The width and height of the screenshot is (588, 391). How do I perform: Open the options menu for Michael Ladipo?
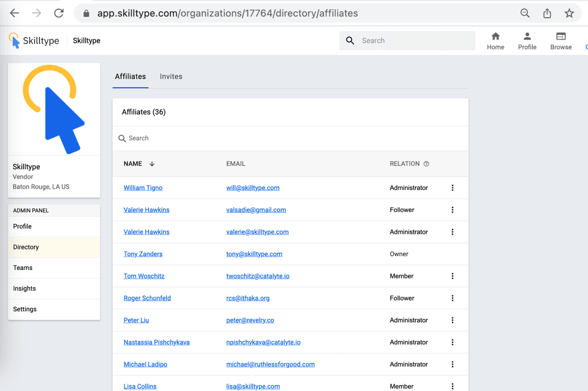click(x=452, y=364)
